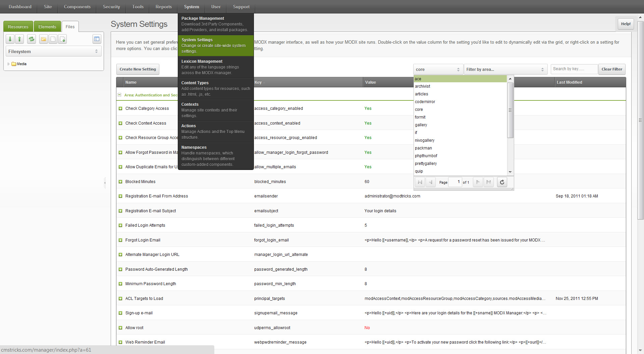Click the toggle tree layout icon
644x354 pixels.
pyautogui.click(x=97, y=39)
